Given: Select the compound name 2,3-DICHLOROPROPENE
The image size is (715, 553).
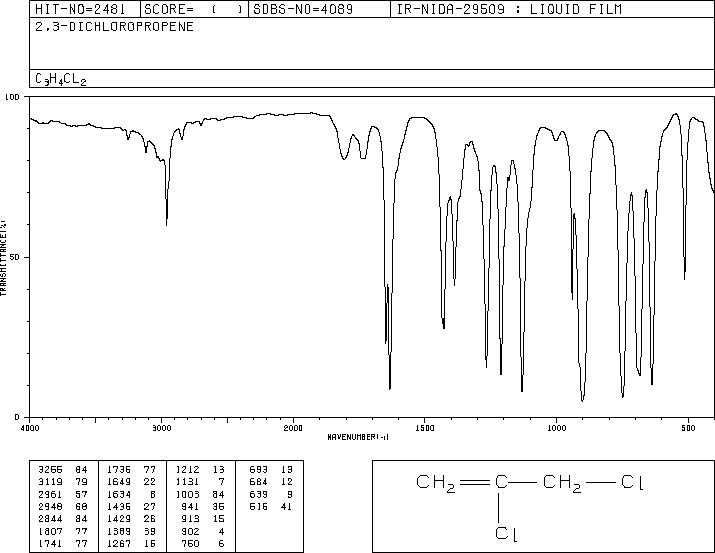Looking at the screenshot, I should (114, 27).
